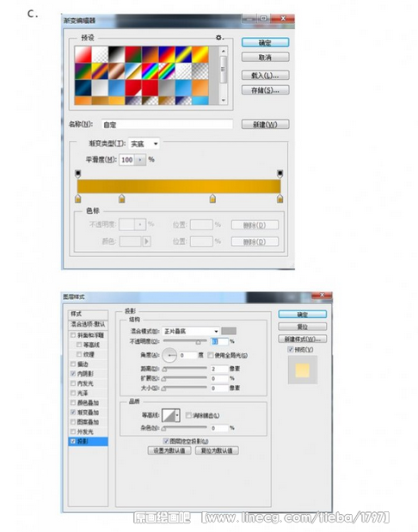Click the 颜色 swatch box in 色标 section
The width and height of the screenshot is (418, 532).
coord(131,242)
